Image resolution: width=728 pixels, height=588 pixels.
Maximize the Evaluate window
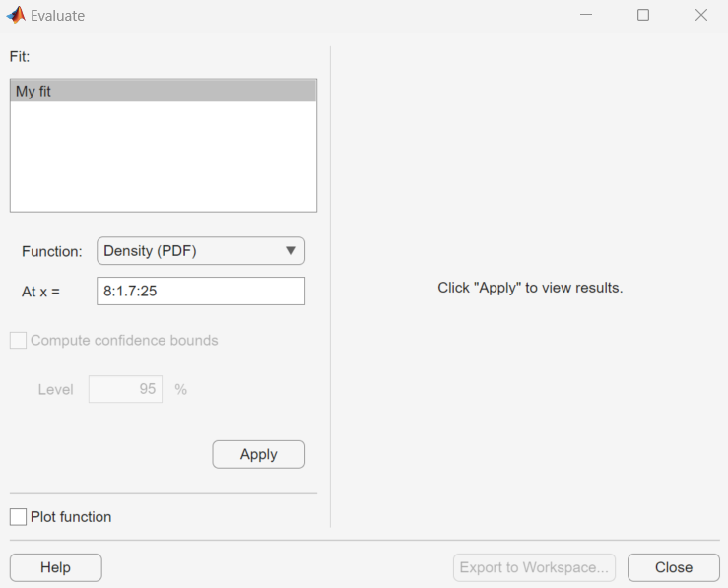[643, 15]
